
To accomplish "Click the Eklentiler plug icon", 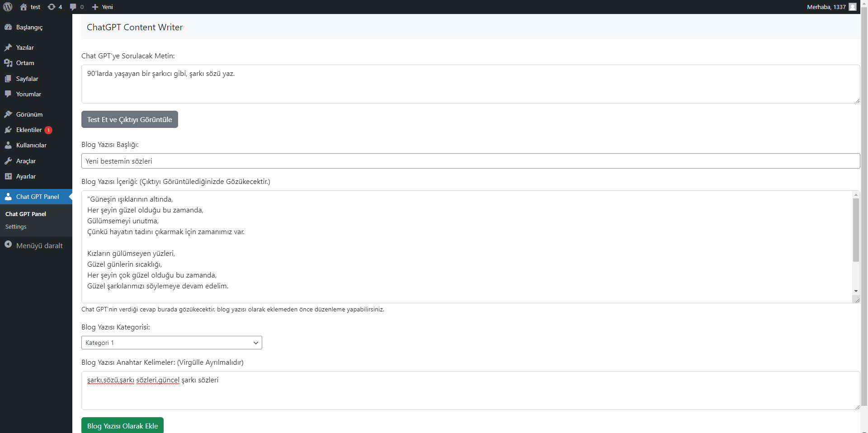I will tap(8, 130).
